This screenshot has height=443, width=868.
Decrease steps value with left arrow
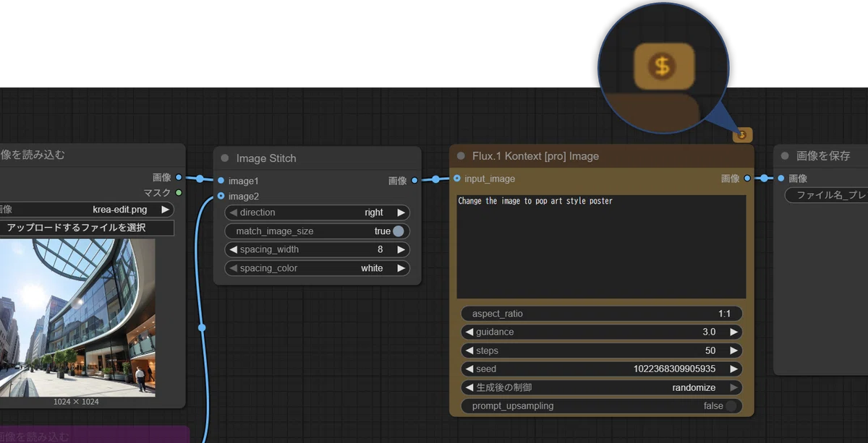469,350
